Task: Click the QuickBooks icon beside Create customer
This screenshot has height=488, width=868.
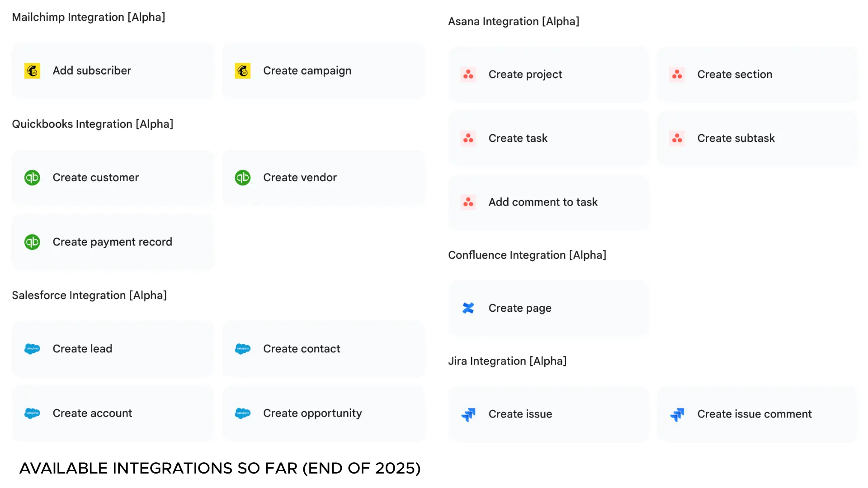Action: (32, 178)
